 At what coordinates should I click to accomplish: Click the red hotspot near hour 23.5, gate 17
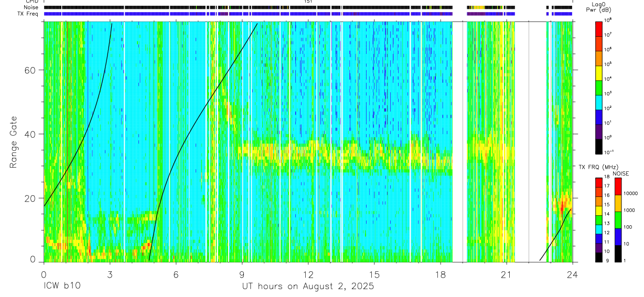tap(563, 208)
